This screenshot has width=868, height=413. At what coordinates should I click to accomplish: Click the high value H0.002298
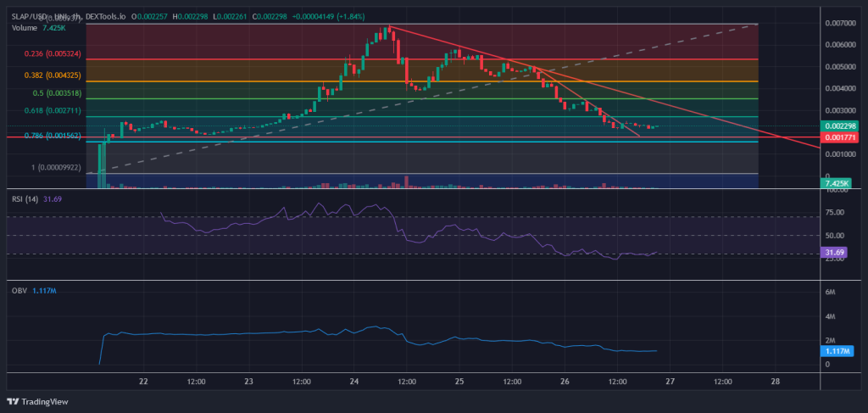point(191,17)
